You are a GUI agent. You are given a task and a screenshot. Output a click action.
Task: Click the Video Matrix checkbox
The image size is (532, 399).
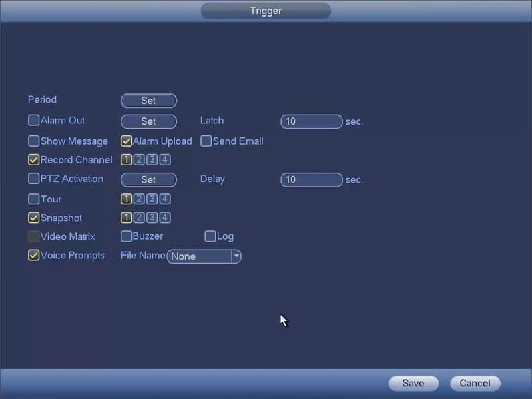33,237
